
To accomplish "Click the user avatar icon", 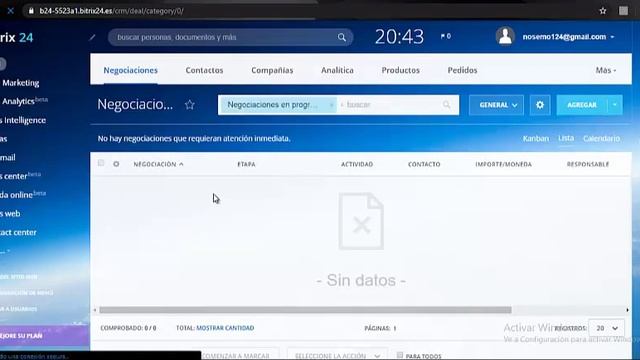I will coord(505,37).
